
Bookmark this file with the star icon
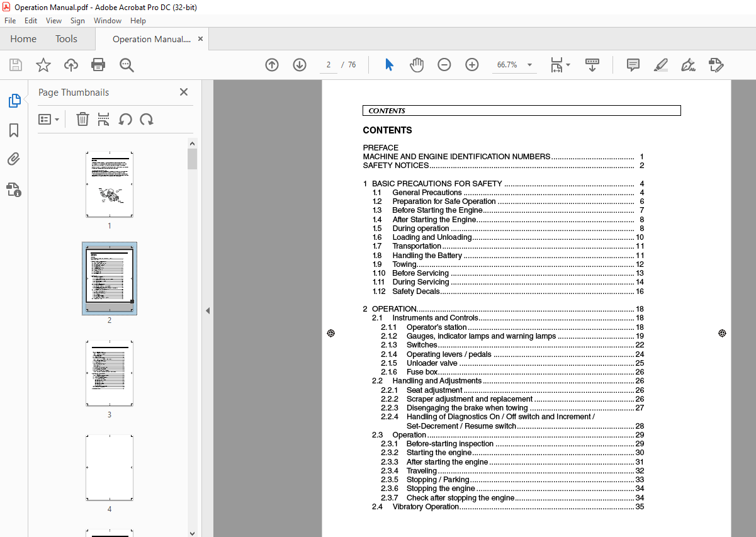coord(43,65)
